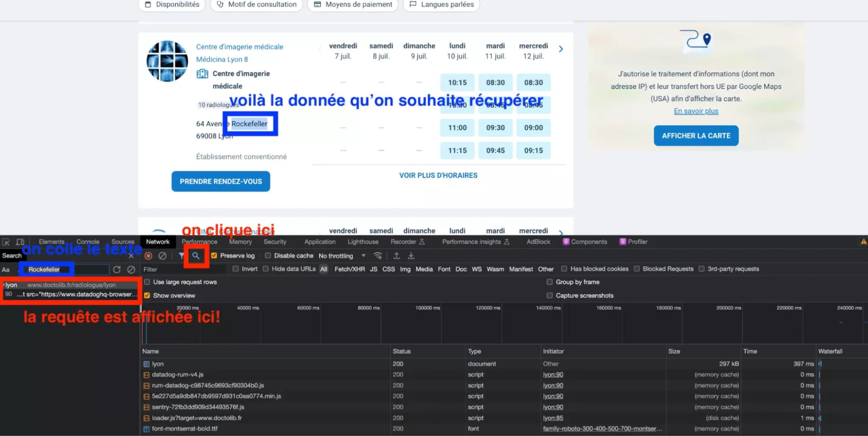Disable the Disable cache checkbox
Screen dimensions: 868x436
pyautogui.click(x=268, y=256)
